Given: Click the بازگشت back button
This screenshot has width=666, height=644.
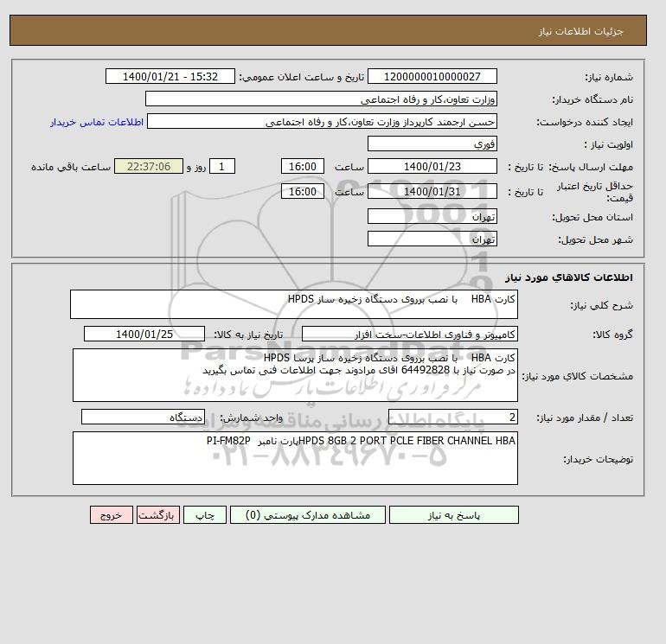Looking at the screenshot, I should tap(158, 515).
